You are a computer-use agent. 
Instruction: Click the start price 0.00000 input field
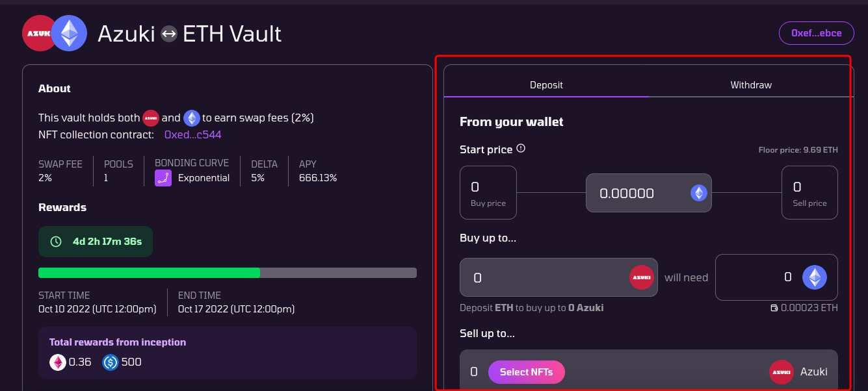click(x=649, y=193)
